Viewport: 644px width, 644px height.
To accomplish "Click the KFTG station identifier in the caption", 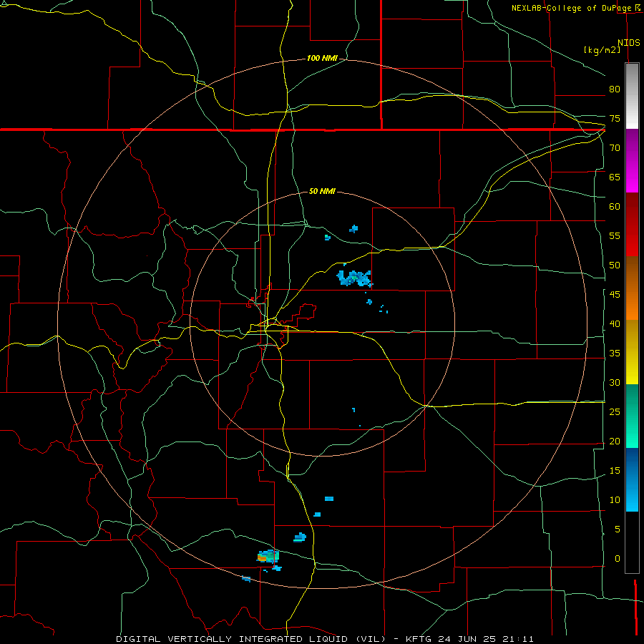I will (x=419, y=639).
